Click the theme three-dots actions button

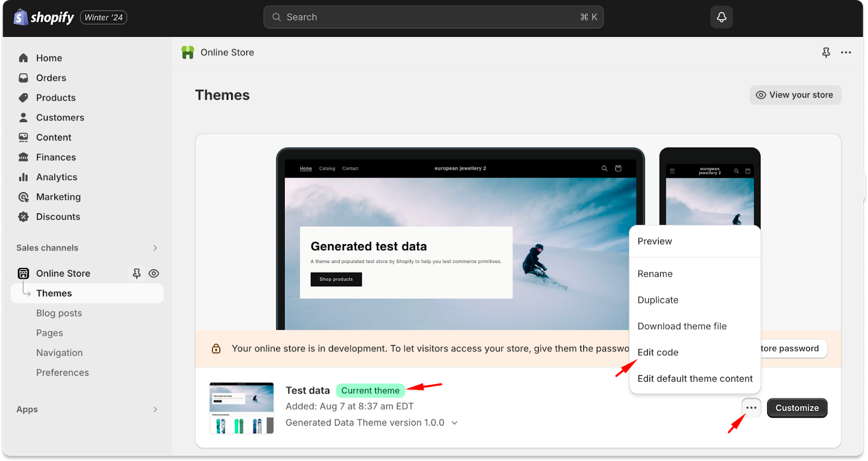(x=751, y=408)
